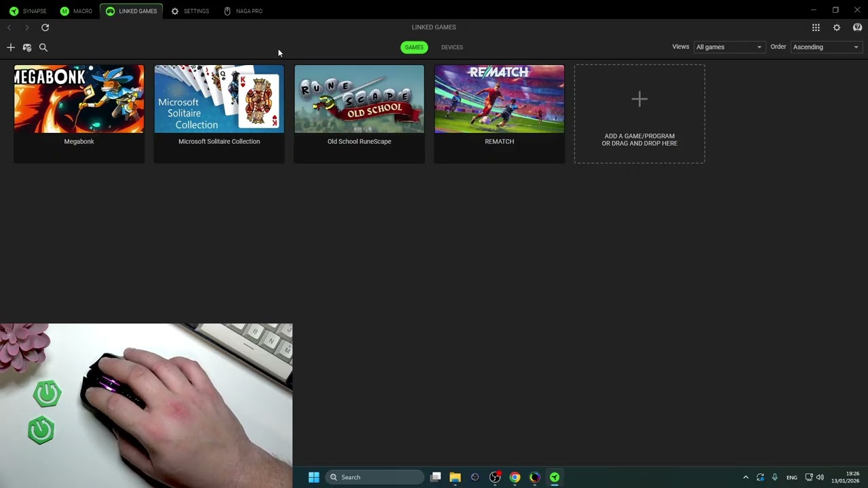The image size is (868, 488).
Task: Open the help and feedback icon
Action: click(857, 28)
